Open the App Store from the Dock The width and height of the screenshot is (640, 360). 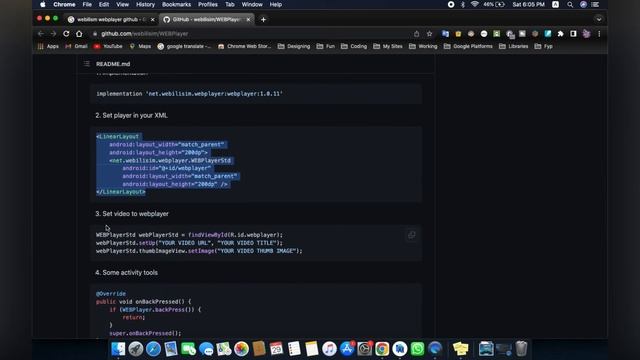click(347, 349)
